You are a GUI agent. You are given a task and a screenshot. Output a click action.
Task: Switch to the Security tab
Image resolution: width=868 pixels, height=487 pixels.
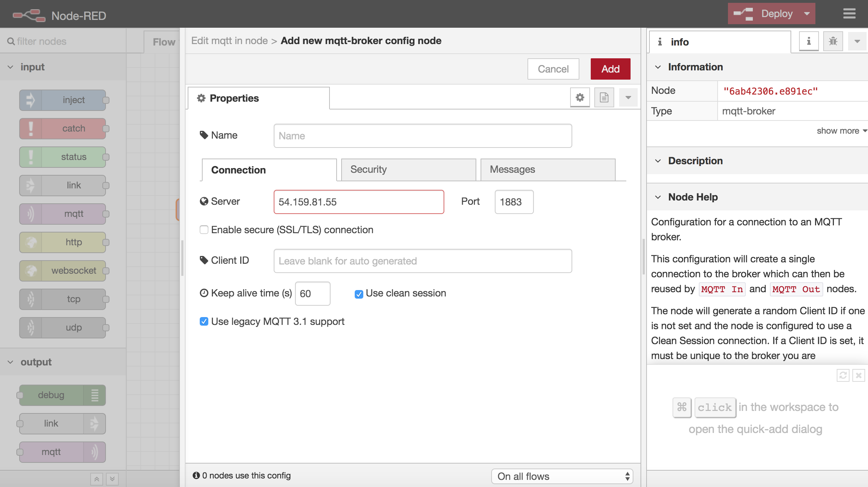pyautogui.click(x=408, y=170)
